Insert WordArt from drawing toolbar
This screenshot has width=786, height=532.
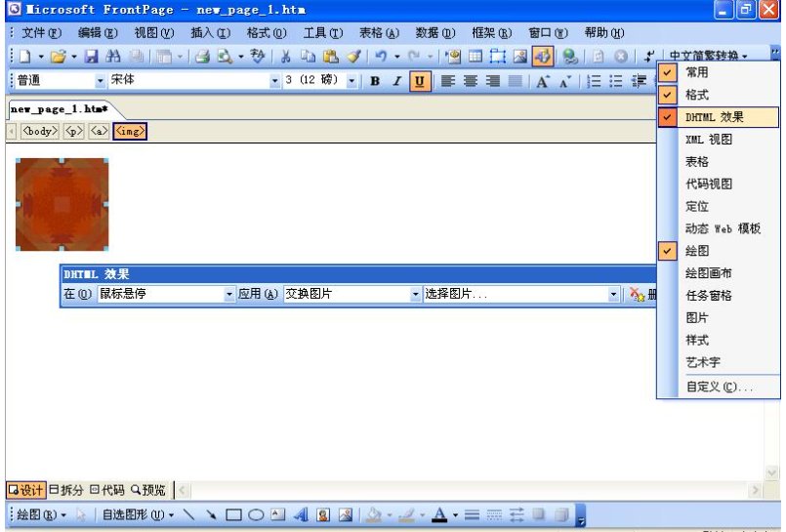coord(301,514)
